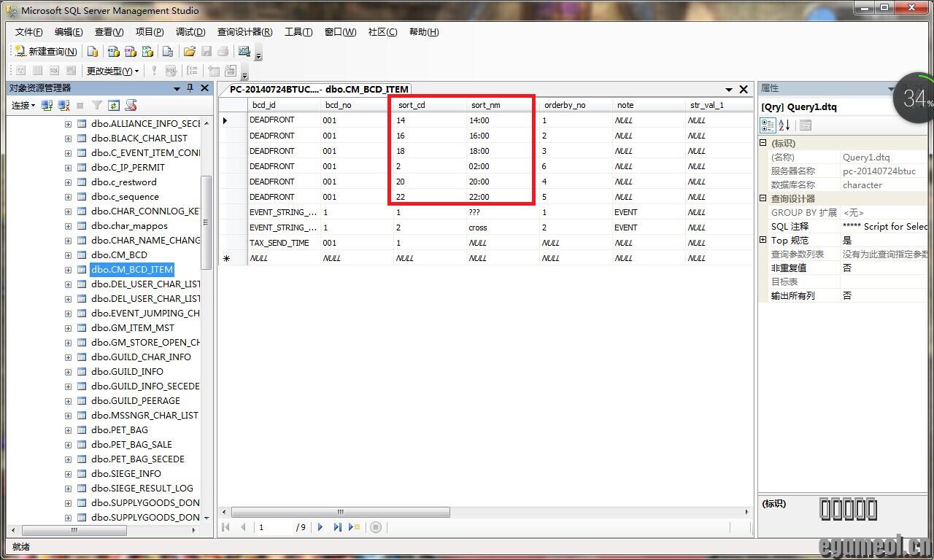
Task: Open the 更改类型 dropdown
Action: click(112, 71)
